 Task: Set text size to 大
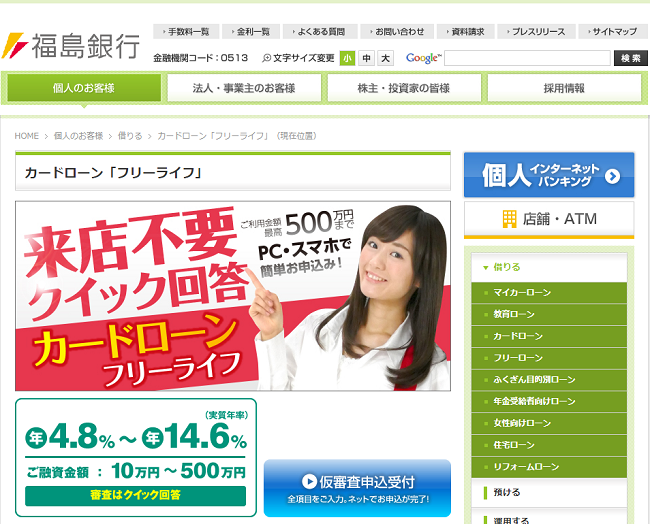(x=386, y=58)
